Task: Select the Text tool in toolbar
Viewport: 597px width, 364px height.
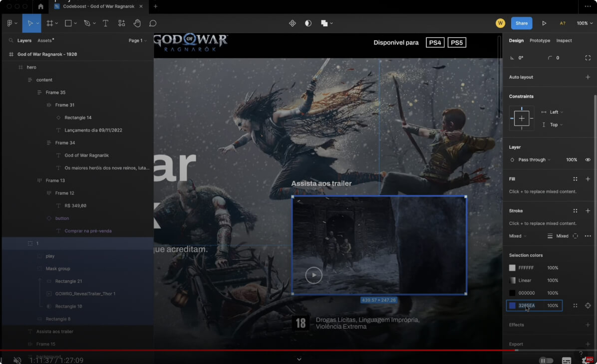Action: pyautogui.click(x=105, y=23)
